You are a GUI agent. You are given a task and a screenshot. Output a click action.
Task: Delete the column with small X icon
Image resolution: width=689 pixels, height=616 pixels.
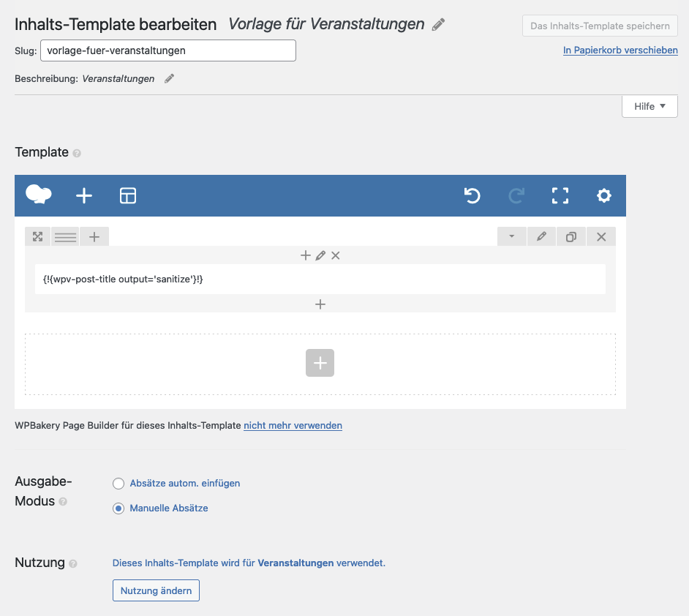pos(335,255)
